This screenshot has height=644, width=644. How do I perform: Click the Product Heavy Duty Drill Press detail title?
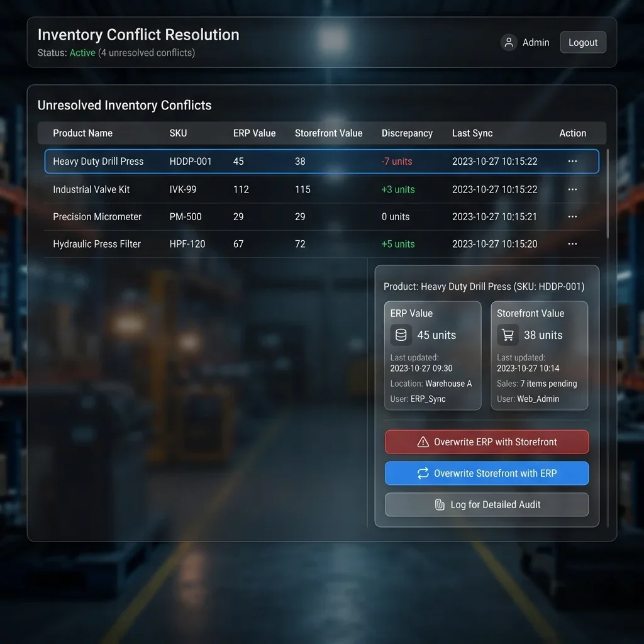(x=484, y=286)
